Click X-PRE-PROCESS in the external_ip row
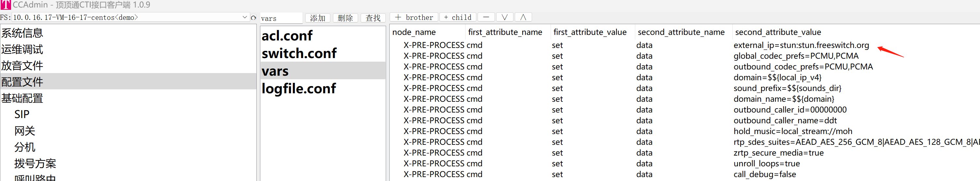The image size is (980, 181). (x=434, y=45)
